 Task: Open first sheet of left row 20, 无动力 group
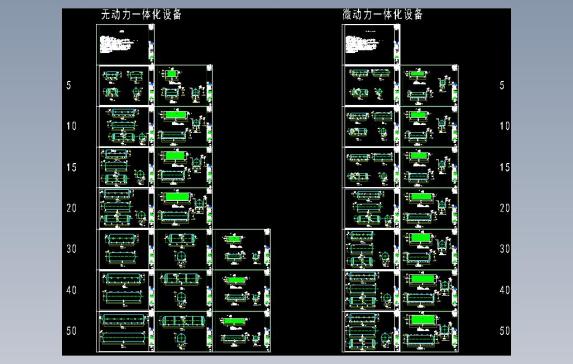[125, 209]
